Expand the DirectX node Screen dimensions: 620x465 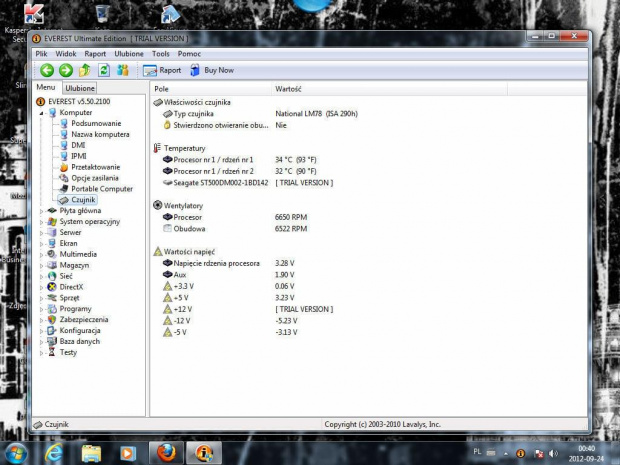pos(42,287)
